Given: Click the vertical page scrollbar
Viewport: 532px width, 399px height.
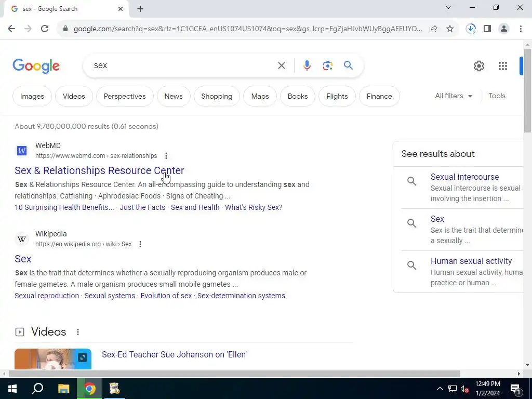Looking at the screenshot, I should 527,90.
